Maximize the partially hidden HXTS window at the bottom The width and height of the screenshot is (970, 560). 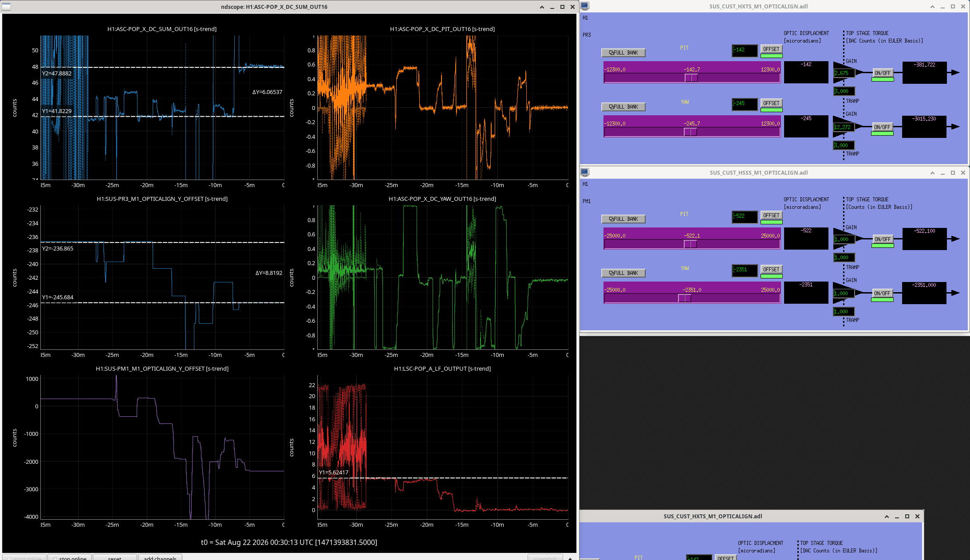pyautogui.click(x=907, y=517)
